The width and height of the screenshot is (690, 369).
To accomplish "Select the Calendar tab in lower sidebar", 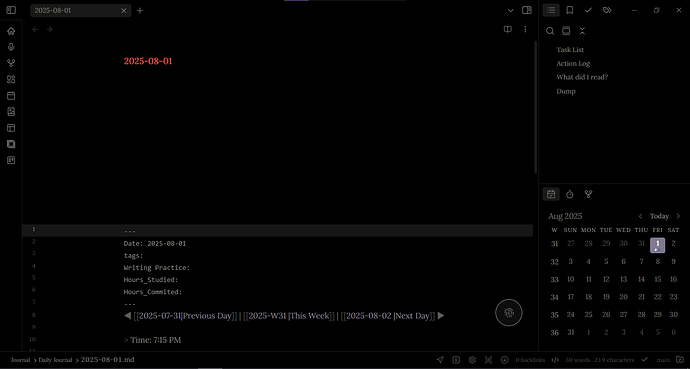I will click(x=551, y=194).
